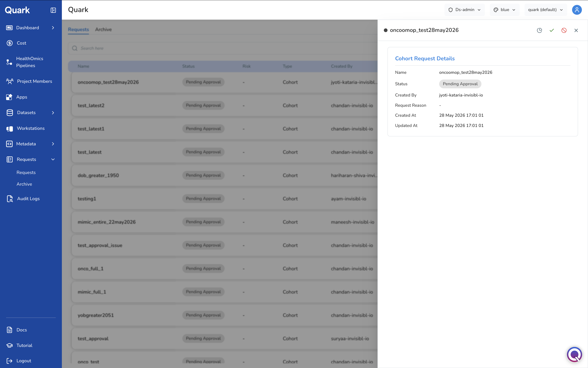Click the Pending Approval badge in details
This screenshot has width=588, height=368.
click(460, 84)
